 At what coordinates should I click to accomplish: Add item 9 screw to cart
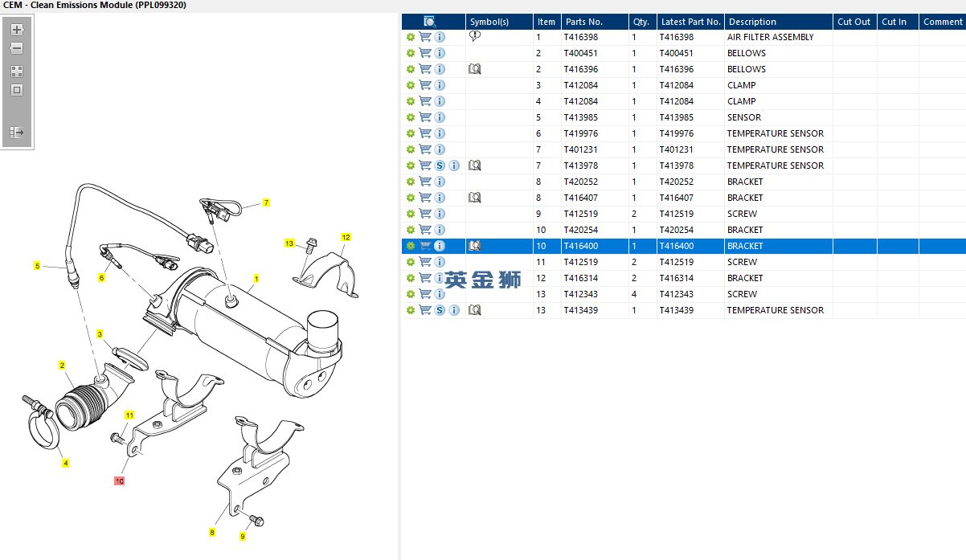pyautogui.click(x=425, y=214)
